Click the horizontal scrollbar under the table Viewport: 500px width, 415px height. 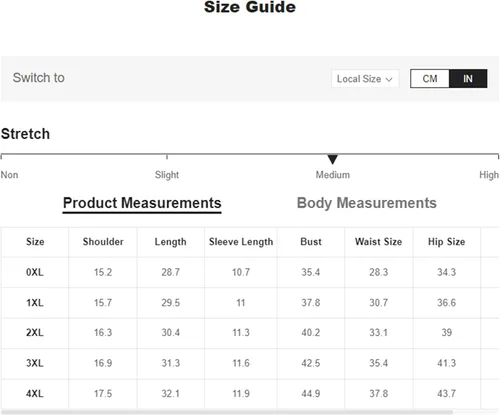coord(227,412)
